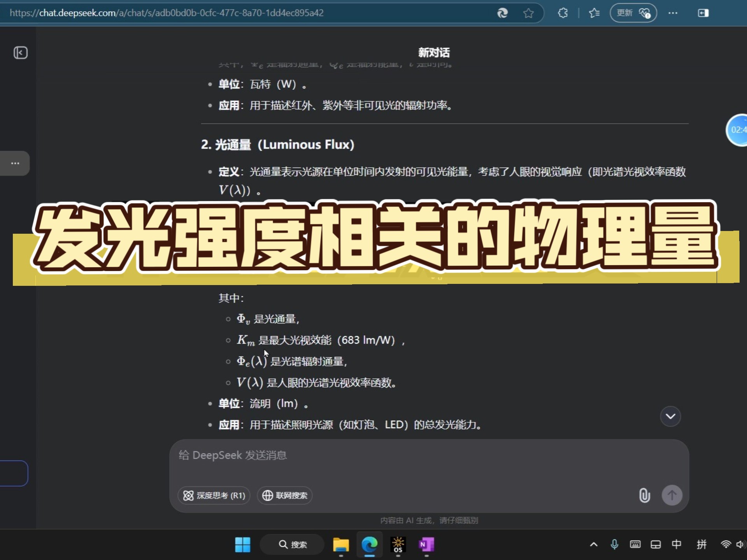Screen dimensions: 747x560
Task: Open the Edge sidebar panel icon
Action: [703, 13]
